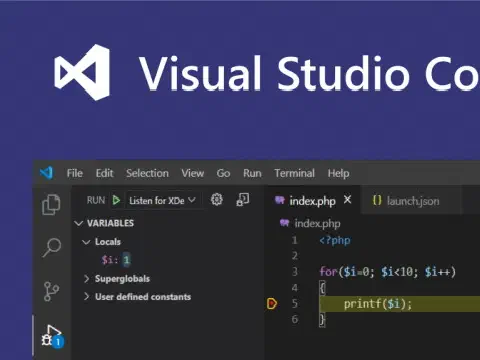Viewport: 480px width, 360px height.
Task: Open the Terminal menu
Action: point(294,173)
